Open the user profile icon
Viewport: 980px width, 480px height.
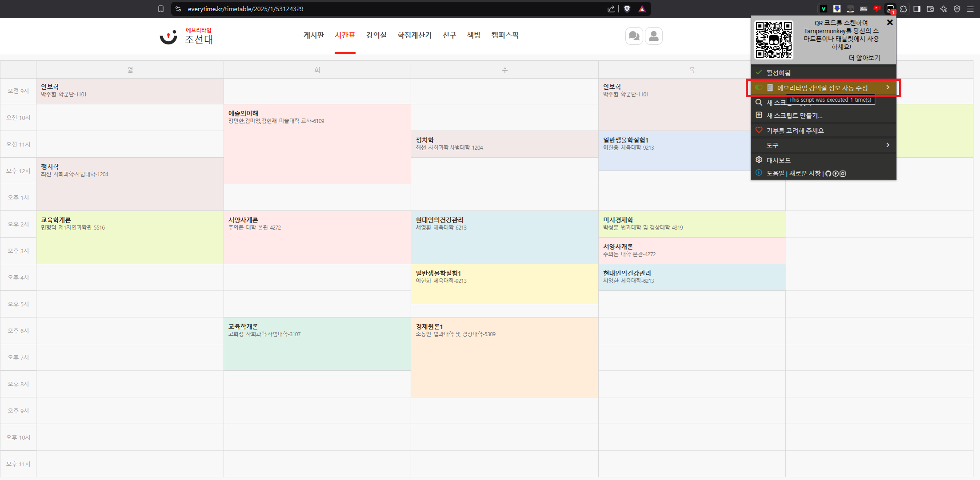(653, 36)
